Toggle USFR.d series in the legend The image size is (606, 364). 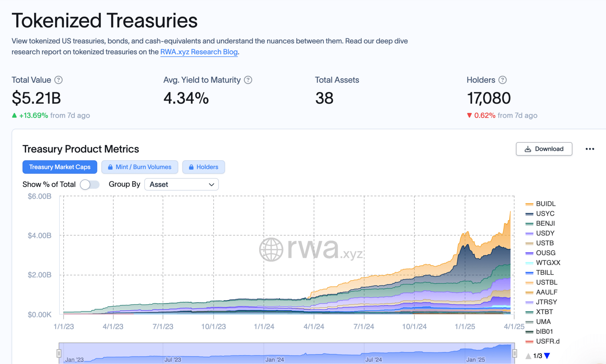[542, 341]
